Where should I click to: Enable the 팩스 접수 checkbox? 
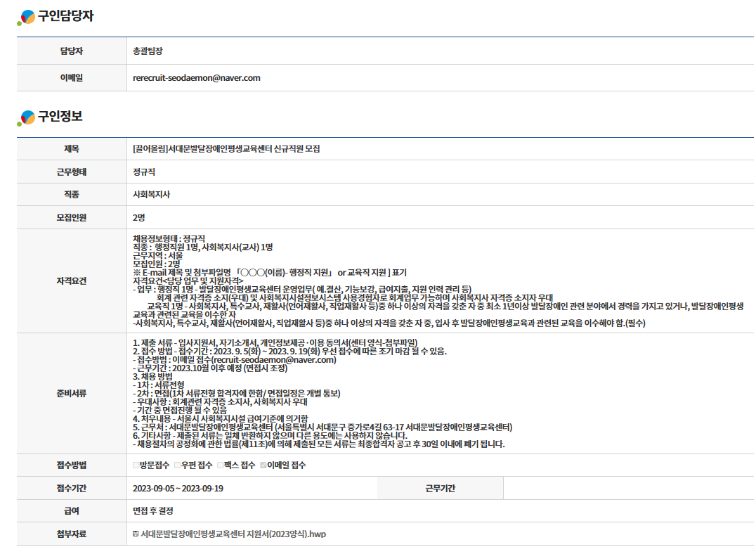[x=221, y=465]
